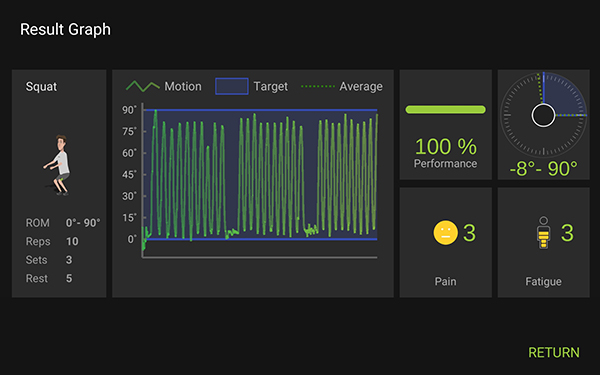Image resolution: width=600 pixels, height=375 pixels.
Task: Click the Rest value 5
Action: pos(69,278)
